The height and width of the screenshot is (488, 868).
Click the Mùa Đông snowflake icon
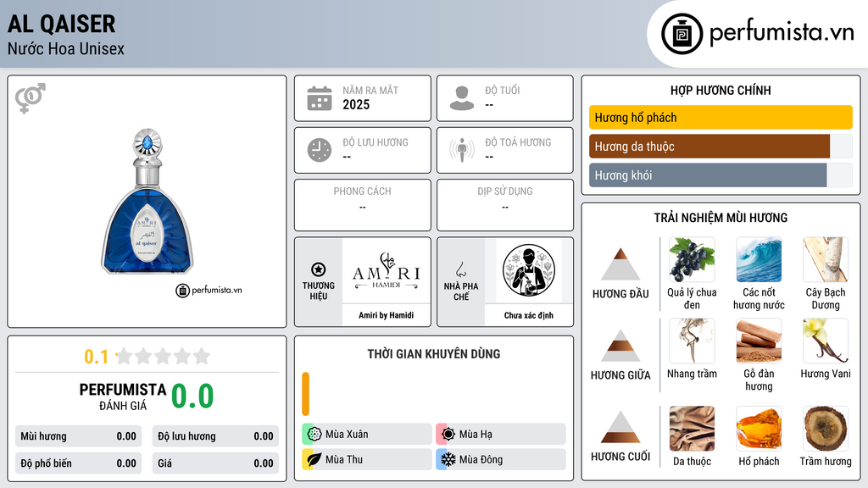(x=448, y=459)
